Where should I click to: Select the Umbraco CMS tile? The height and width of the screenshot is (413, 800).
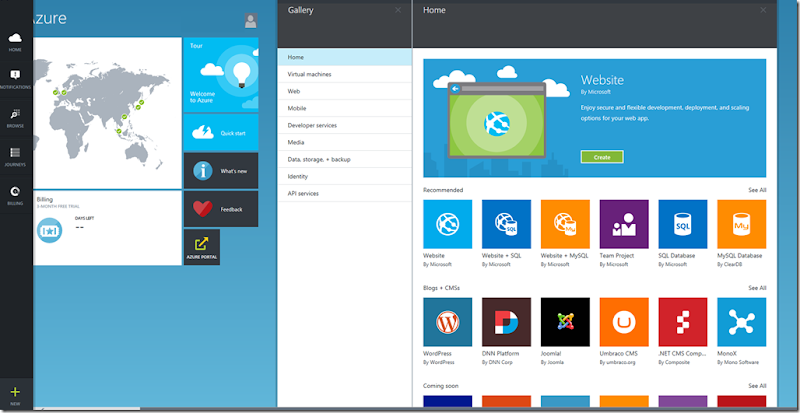click(624, 322)
